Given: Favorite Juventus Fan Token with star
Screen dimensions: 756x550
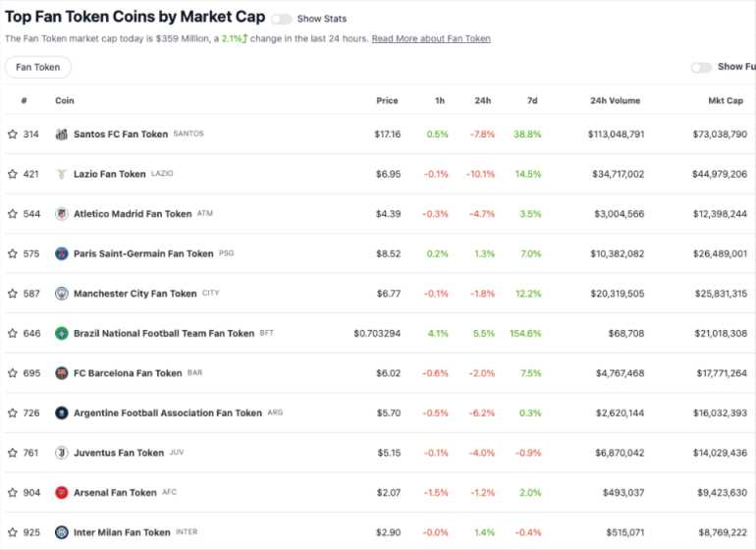Looking at the screenshot, I should click(13, 453).
